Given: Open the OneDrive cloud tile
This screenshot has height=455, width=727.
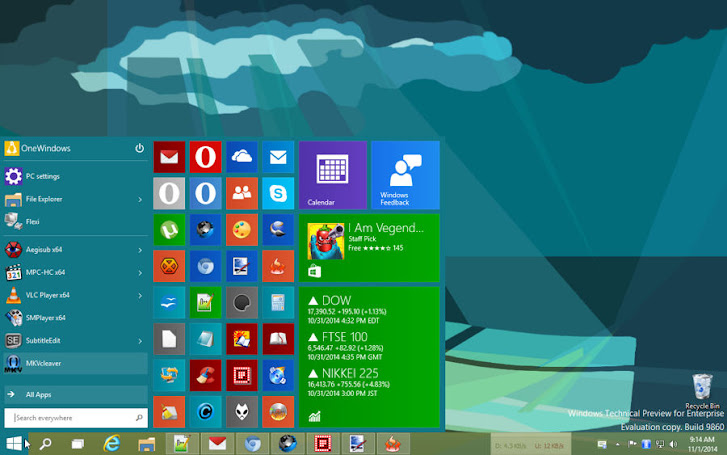Looking at the screenshot, I should pyautogui.click(x=242, y=157).
